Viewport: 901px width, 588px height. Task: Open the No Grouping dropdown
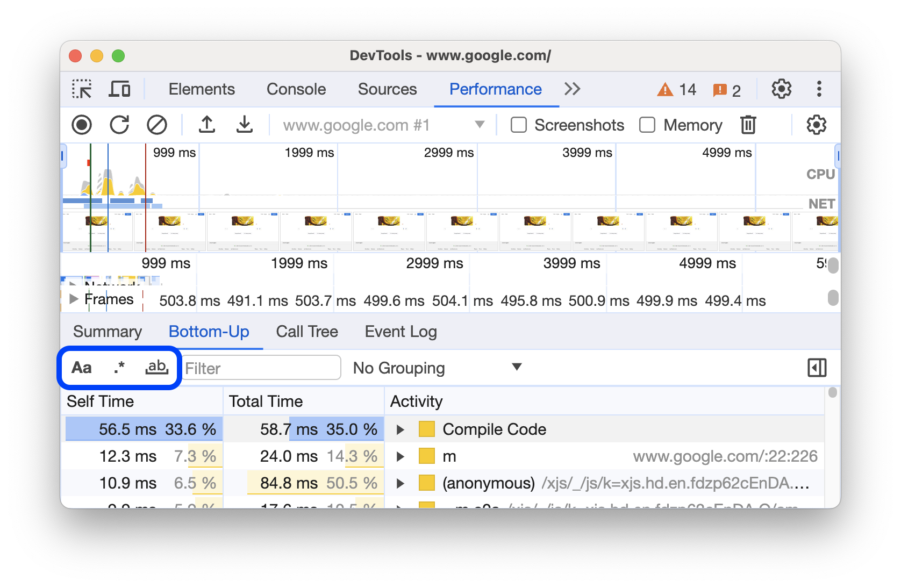click(437, 368)
